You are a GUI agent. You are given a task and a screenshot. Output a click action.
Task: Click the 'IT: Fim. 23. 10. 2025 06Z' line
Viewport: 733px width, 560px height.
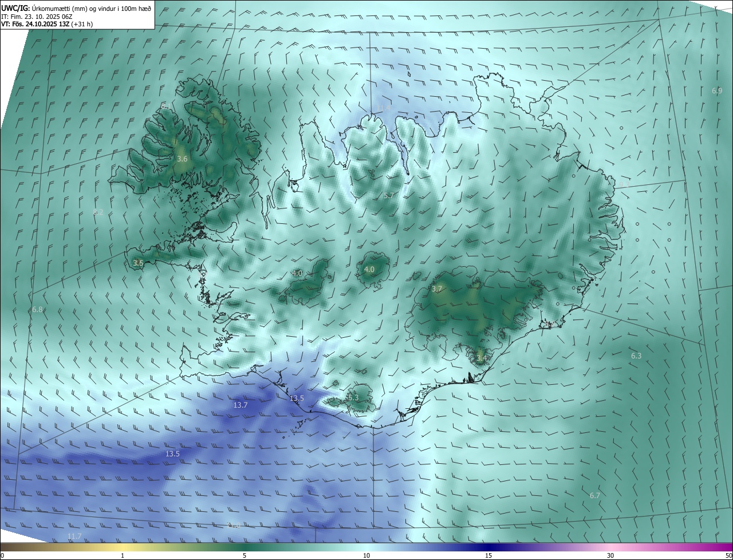pyautogui.click(x=36, y=17)
